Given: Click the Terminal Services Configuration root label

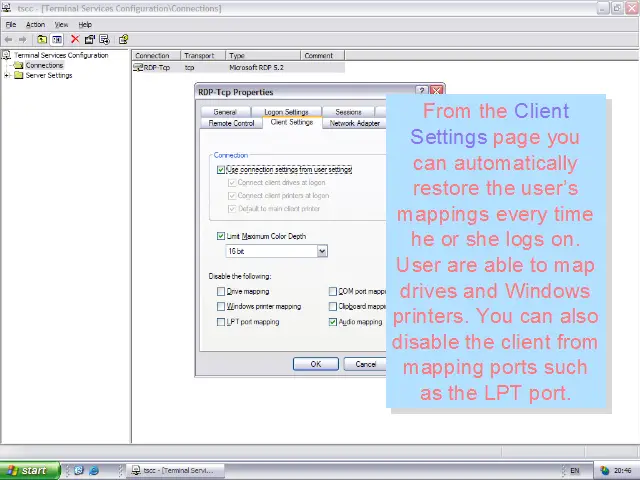Looking at the screenshot, I should point(61,55).
